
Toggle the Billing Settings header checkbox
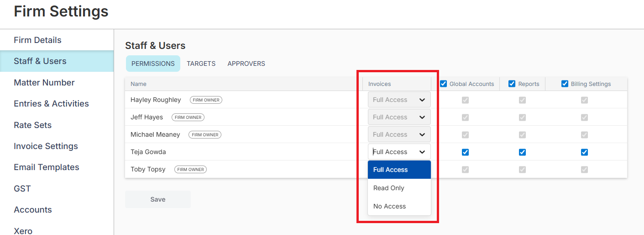(565, 84)
